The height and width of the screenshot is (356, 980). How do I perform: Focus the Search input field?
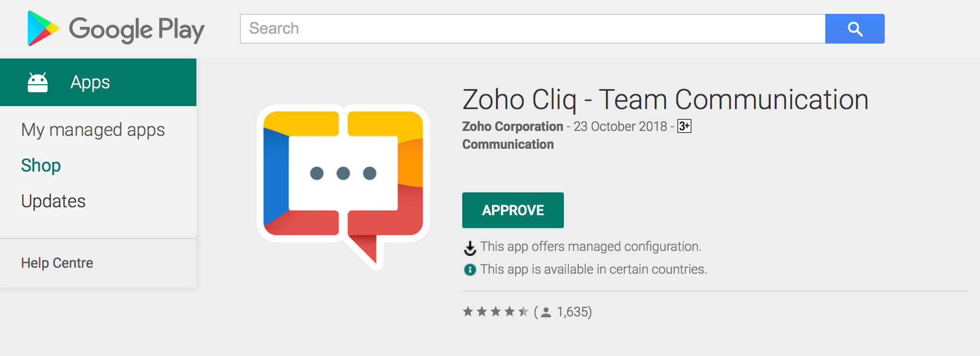pos(533,29)
